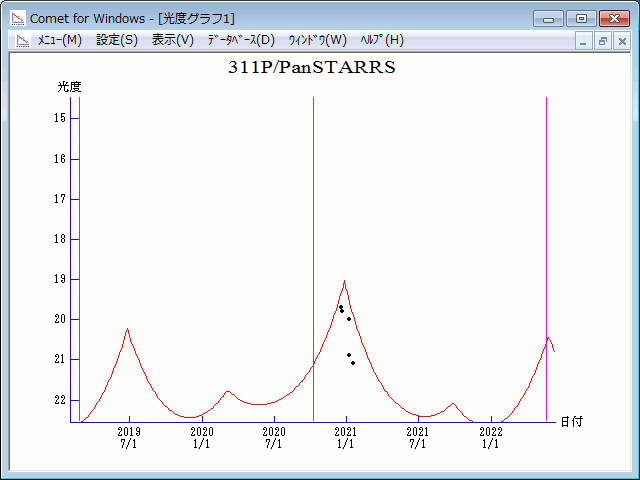This screenshot has width=640, height=480.
Task: Open the 設定(S) settings menu
Action: 117,40
